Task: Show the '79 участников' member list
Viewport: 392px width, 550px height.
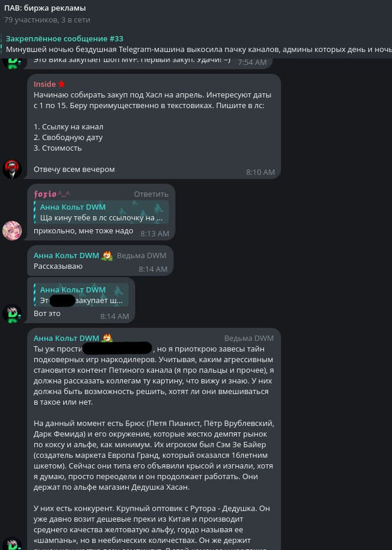Action: pyautogui.click(x=47, y=19)
